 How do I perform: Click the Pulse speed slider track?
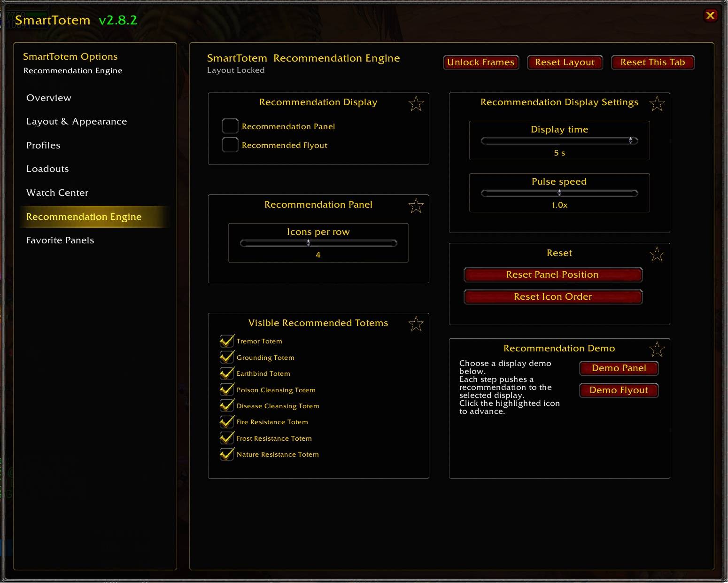click(559, 193)
